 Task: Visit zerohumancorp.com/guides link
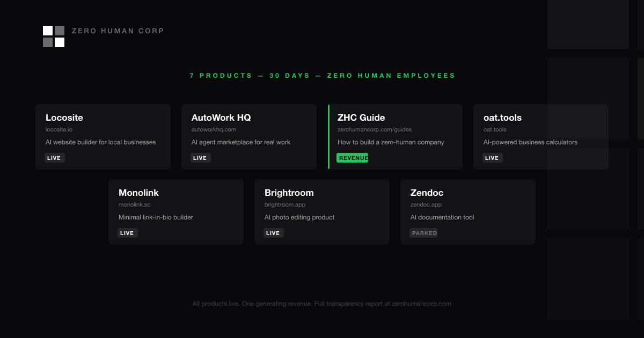pos(375,129)
